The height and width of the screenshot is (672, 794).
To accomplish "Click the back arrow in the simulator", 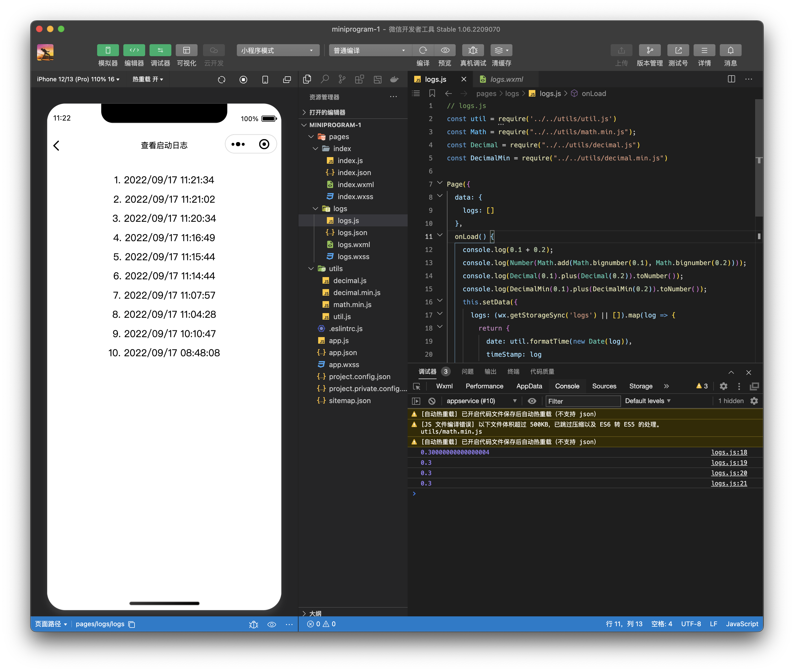I will pos(56,145).
